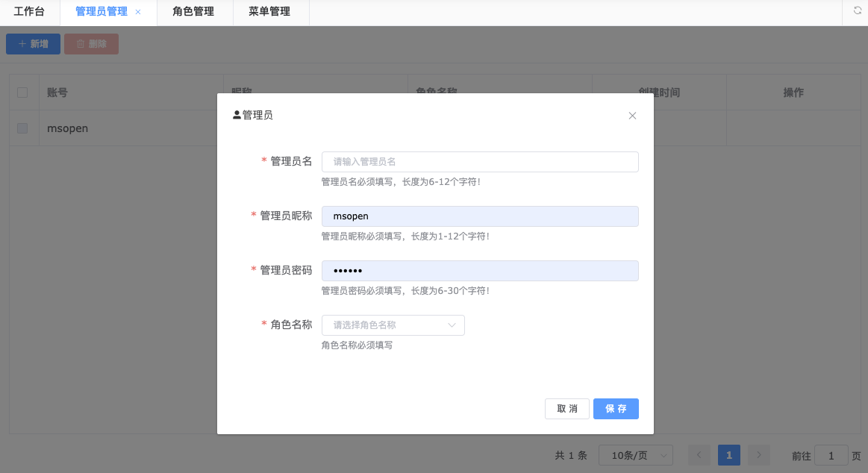The width and height of the screenshot is (868, 473).
Task: Check the msopen row checkbox
Action: click(x=22, y=128)
